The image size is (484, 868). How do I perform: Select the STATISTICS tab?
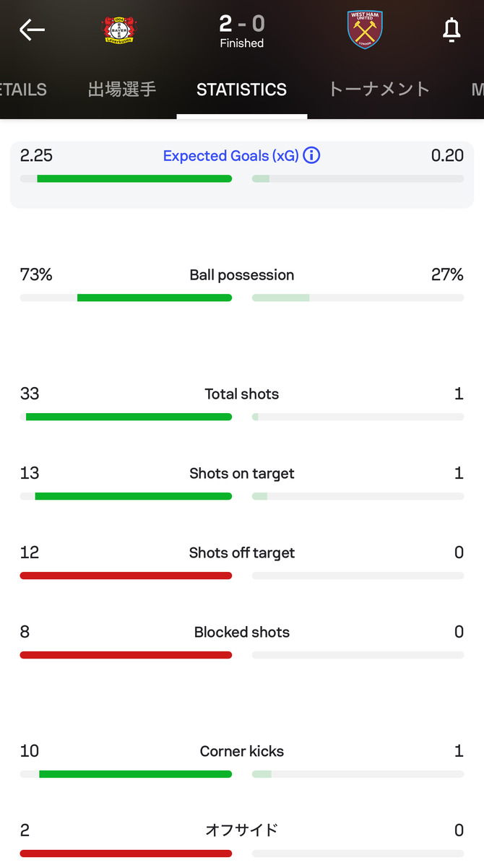(x=241, y=90)
